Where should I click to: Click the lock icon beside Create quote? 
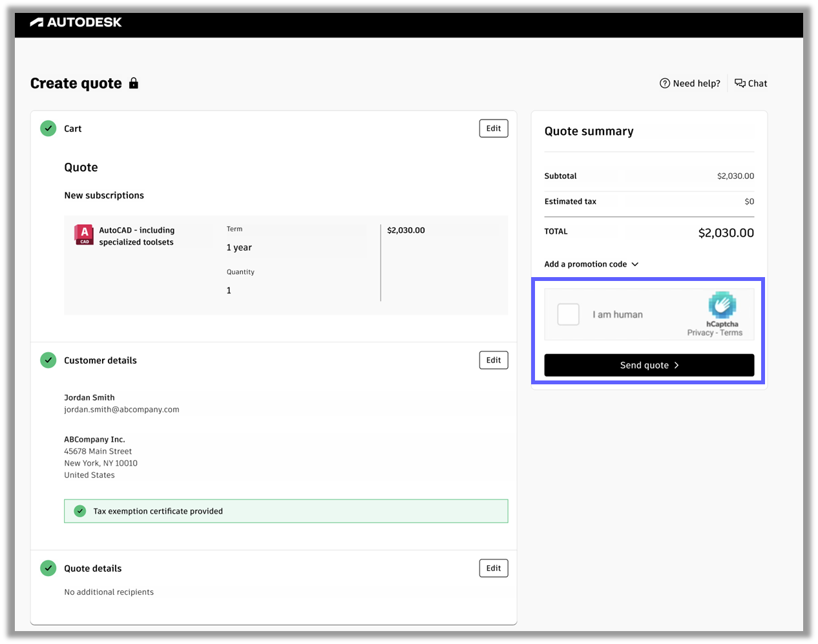coord(134,83)
